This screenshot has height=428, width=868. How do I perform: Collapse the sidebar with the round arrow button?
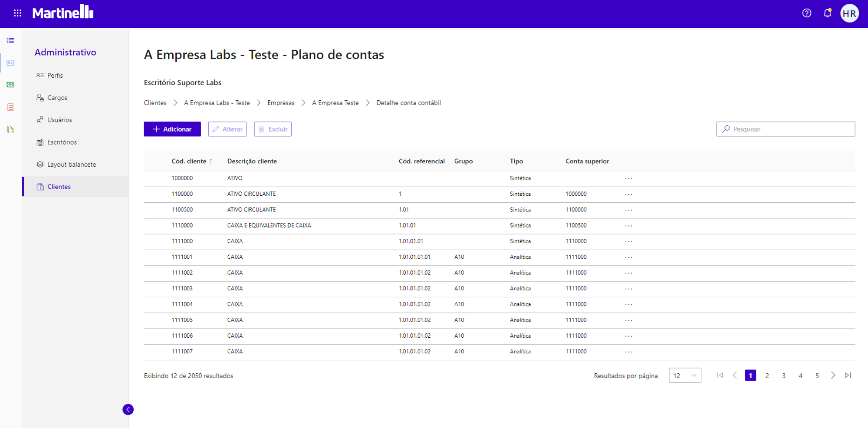click(x=128, y=409)
